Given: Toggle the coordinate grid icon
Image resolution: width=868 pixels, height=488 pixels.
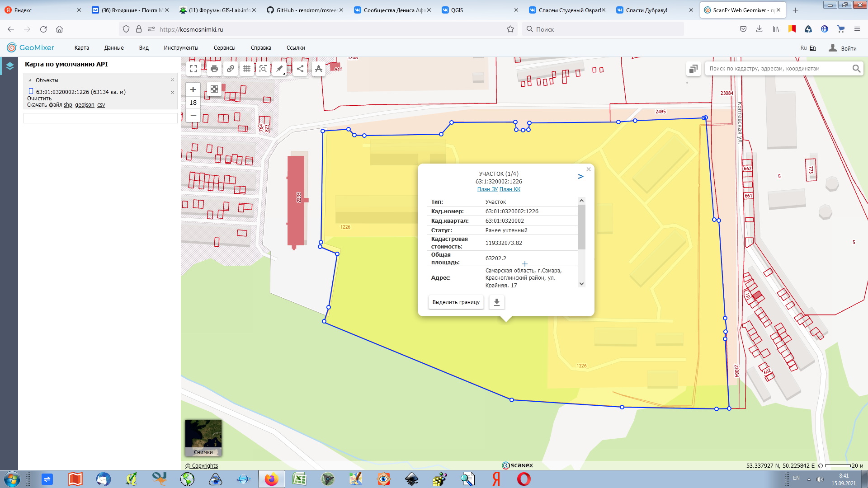Looking at the screenshot, I should [247, 69].
